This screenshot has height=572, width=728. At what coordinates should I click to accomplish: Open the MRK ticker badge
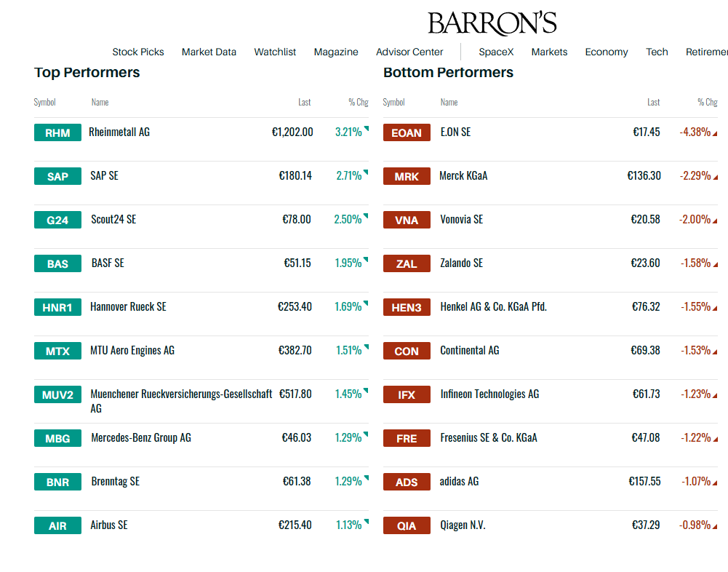coord(407,176)
